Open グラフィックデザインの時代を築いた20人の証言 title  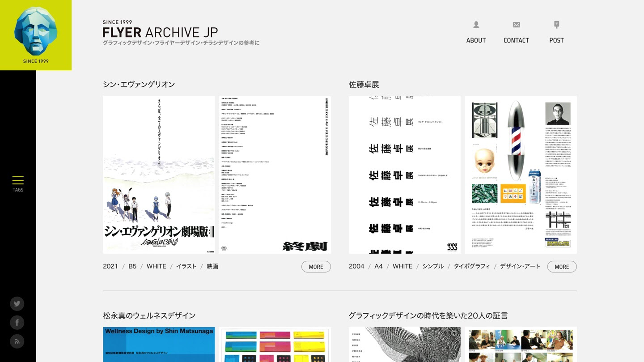coord(428,316)
